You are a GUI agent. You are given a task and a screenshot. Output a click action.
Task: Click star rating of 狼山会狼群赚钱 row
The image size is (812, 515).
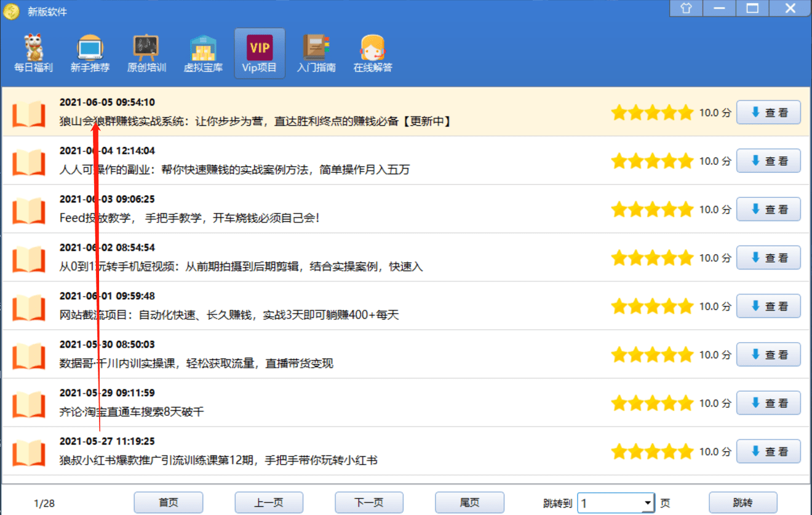(652, 113)
